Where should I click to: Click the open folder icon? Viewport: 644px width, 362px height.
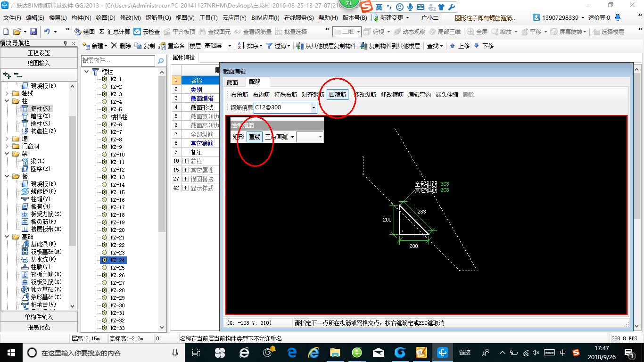click(x=17, y=32)
